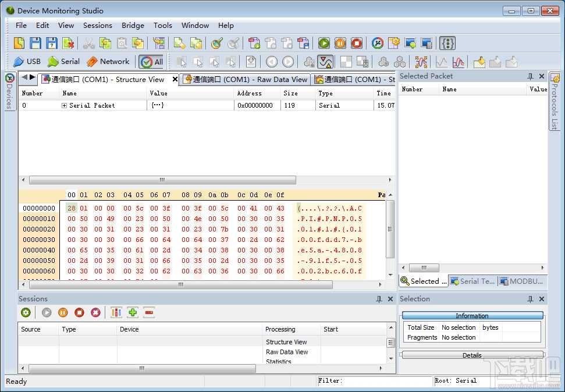The width and height of the screenshot is (565, 392).
Task: Toggle the All devices filter
Action: coord(152,62)
